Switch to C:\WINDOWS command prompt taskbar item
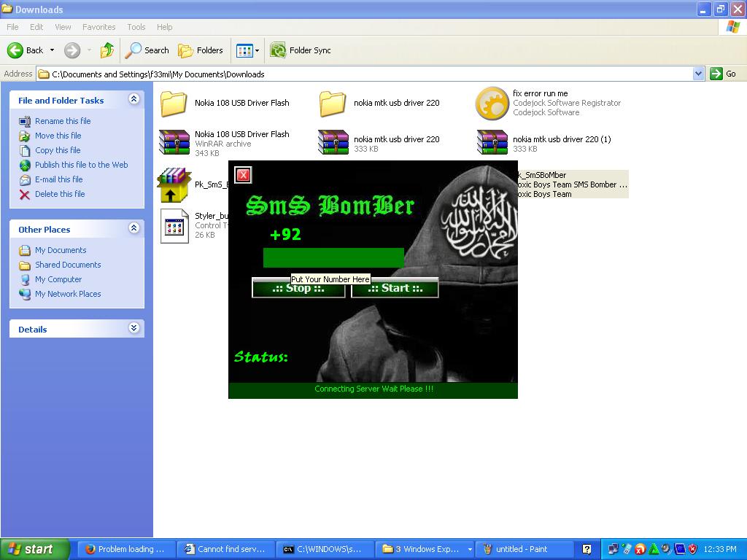This screenshot has width=747, height=560. pyautogui.click(x=325, y=549)
